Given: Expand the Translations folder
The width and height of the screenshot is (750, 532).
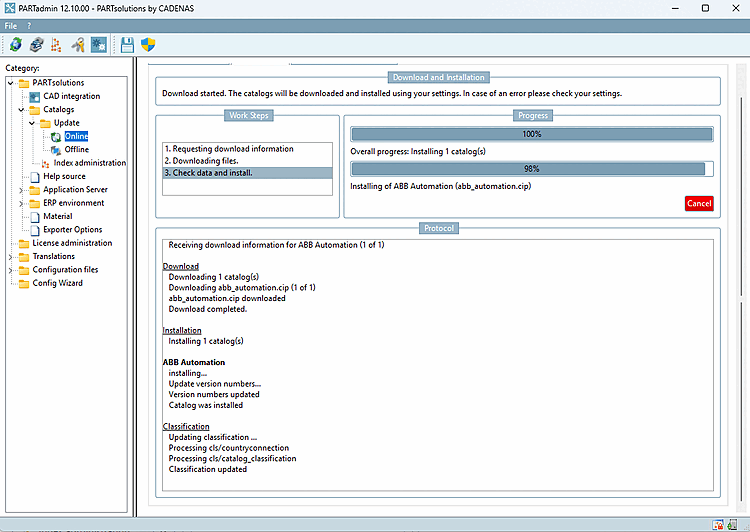Looking at the screenshot, I should [11, 256].
